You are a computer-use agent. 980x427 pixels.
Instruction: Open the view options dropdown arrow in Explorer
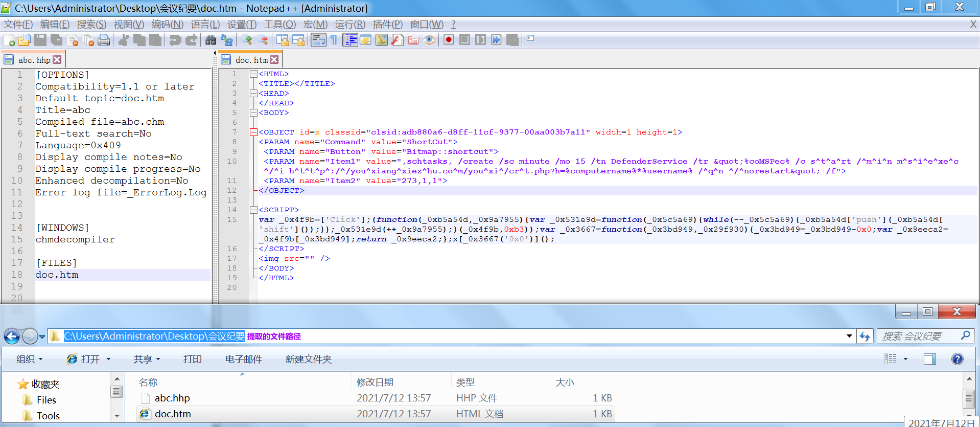coord(905,359)
